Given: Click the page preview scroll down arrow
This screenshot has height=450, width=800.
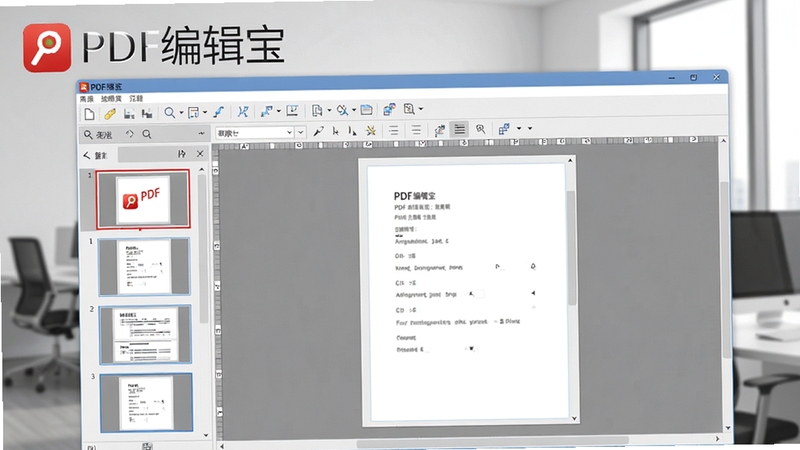Looking at the screenshot, I should (x=574, y=418).
